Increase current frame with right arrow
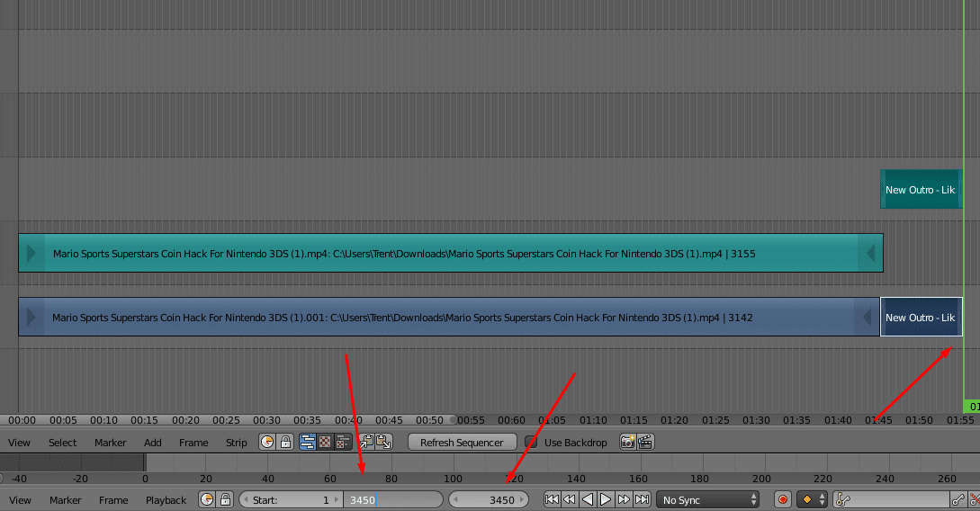This screenshot has width=980, height=511. coord(522,500)
